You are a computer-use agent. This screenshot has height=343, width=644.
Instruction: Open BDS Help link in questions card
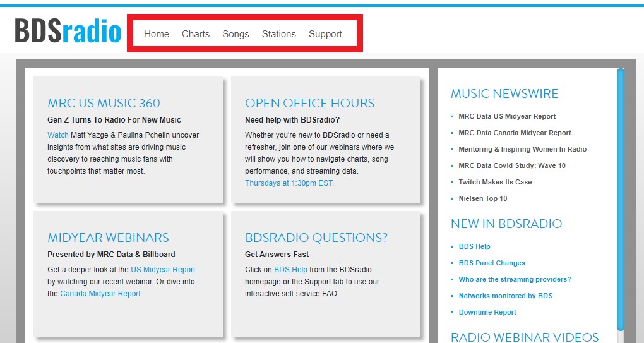(291, 270)
